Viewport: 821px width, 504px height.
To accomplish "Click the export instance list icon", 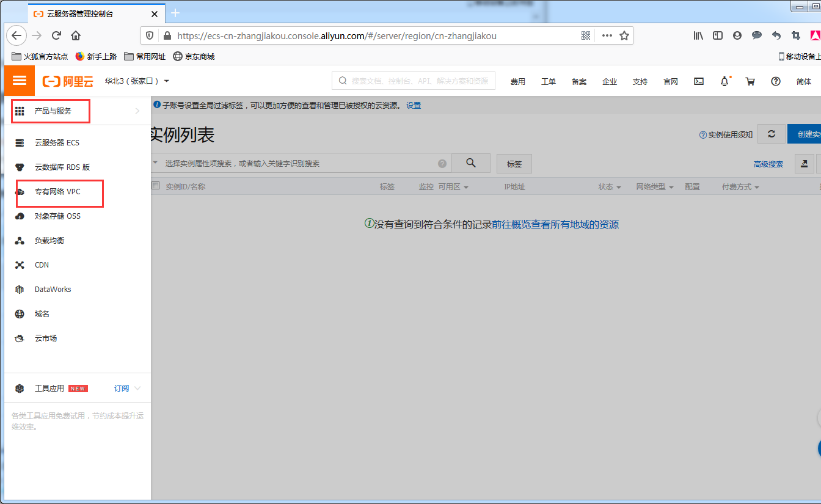I will point(804,164).
